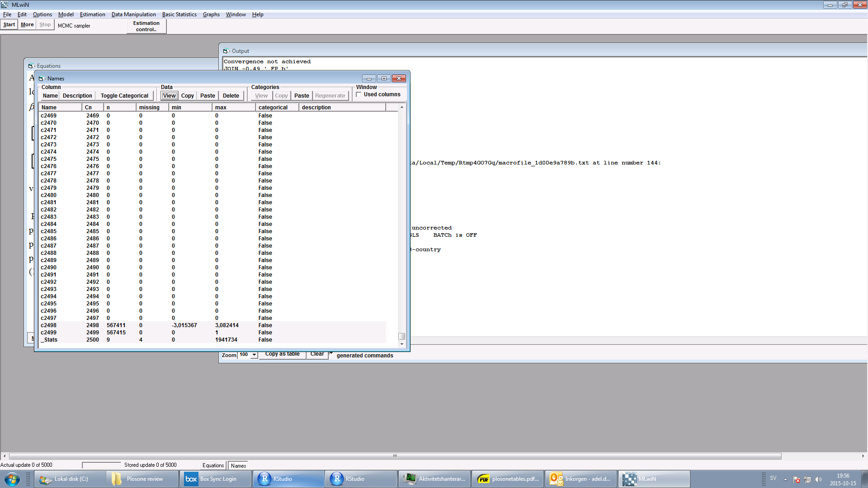868x488 pixels.
Task: Enable the Used columns checkbox
Action: 359,94
